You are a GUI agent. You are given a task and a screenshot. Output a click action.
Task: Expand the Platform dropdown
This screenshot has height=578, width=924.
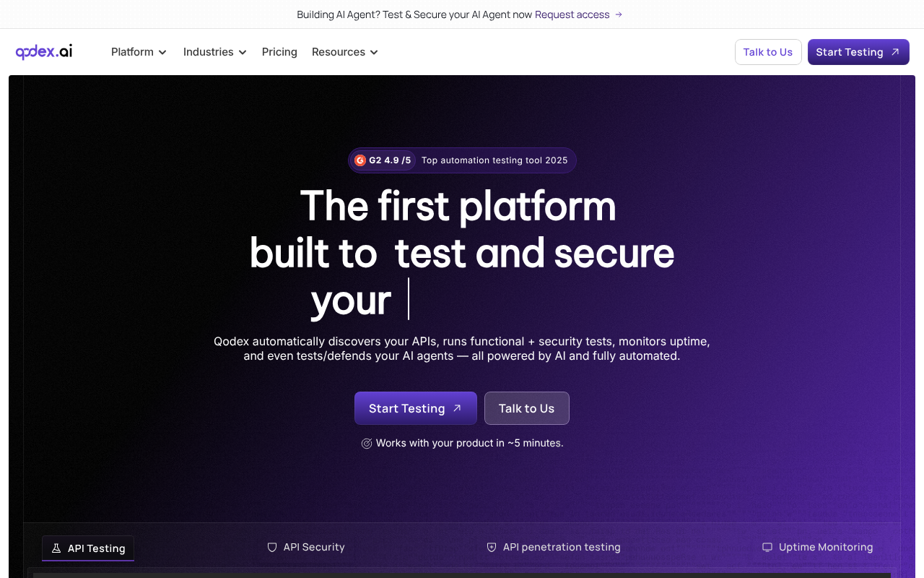click(x=139, y=52)
